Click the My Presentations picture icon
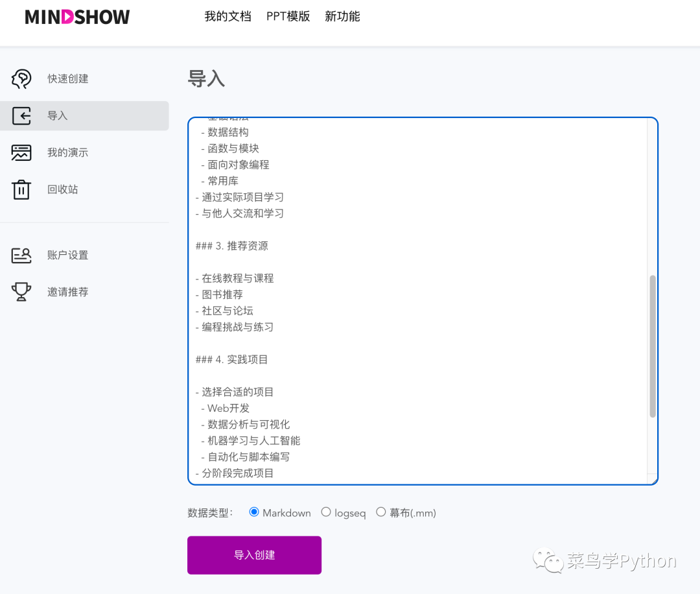Viewport: 700px width, 594px height. 21,153
